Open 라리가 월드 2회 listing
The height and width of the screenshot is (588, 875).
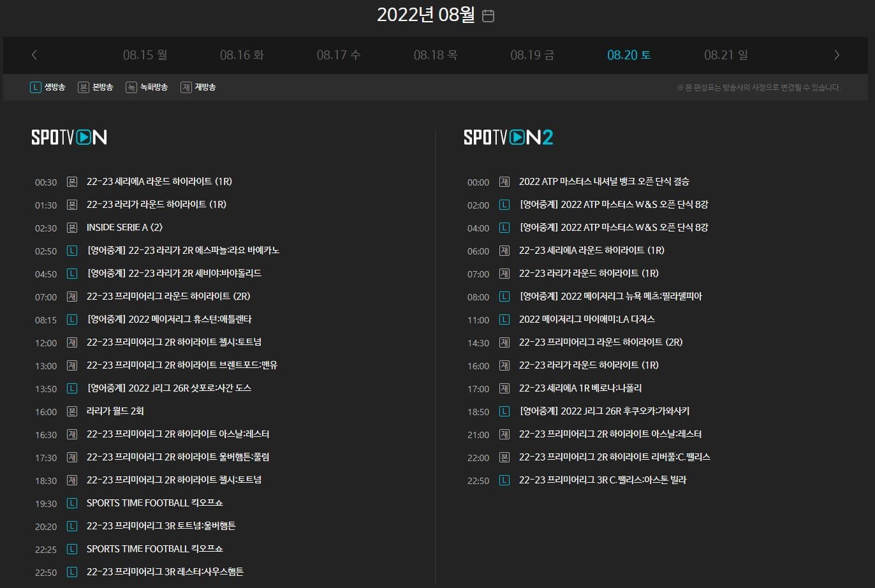[115, 411]
